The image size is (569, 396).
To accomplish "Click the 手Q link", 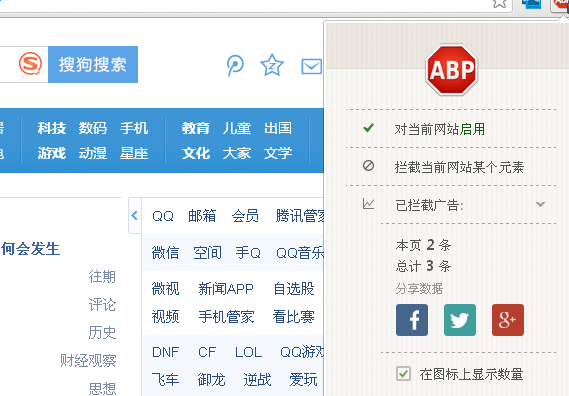I will coord(248,253).
